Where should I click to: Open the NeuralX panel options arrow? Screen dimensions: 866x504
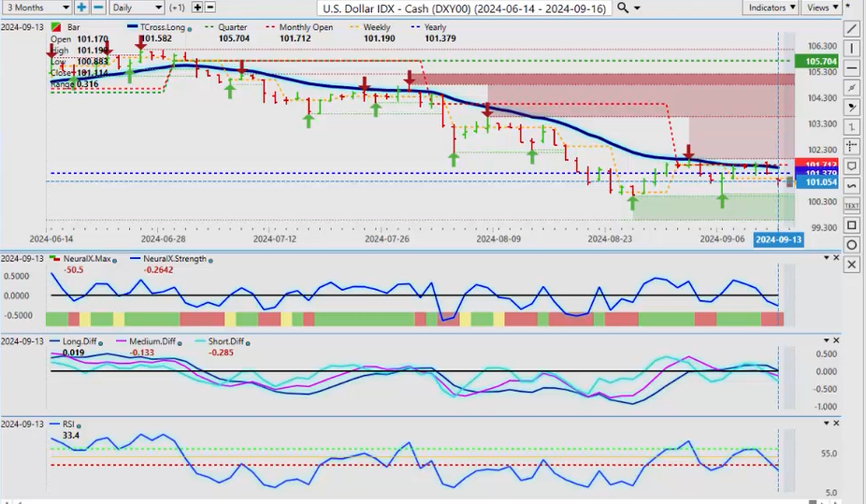click(x=827, y=258)
